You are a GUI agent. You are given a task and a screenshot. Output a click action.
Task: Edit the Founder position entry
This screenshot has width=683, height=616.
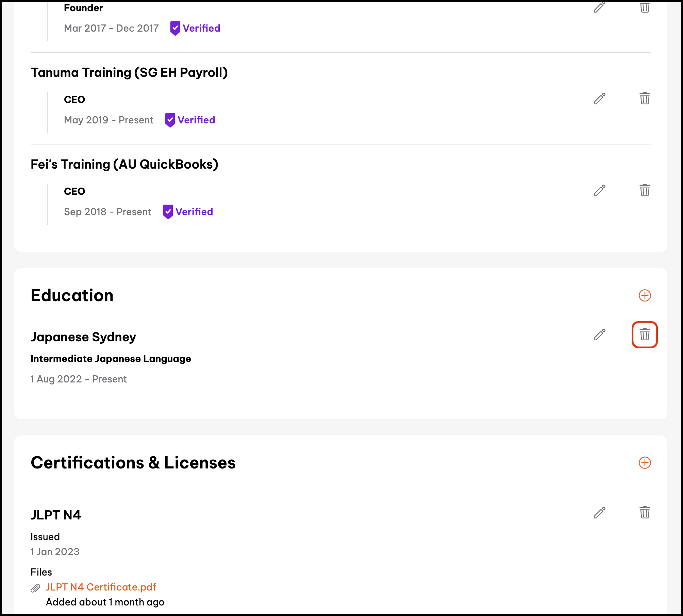(x=599, y=7)
